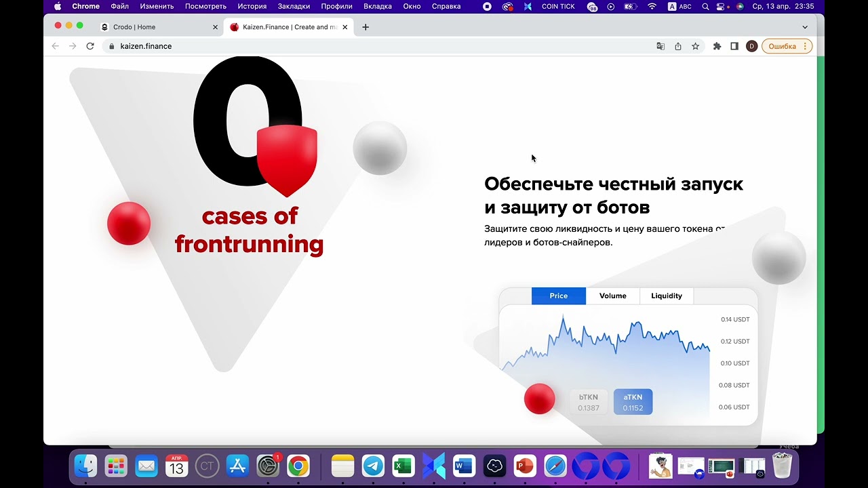Open the Chrome profile avatar D
The height and width of the screenshot is (488, 868).
[751, 46]
